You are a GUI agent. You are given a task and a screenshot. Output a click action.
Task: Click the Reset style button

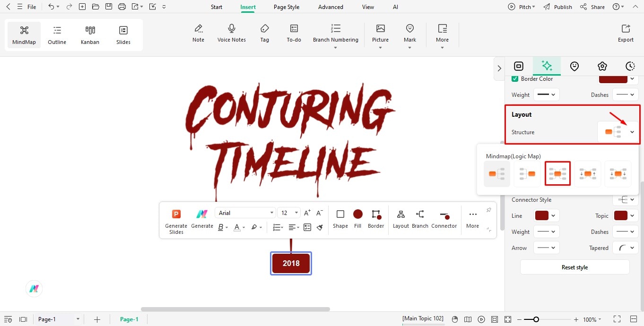tap(575, 267)
